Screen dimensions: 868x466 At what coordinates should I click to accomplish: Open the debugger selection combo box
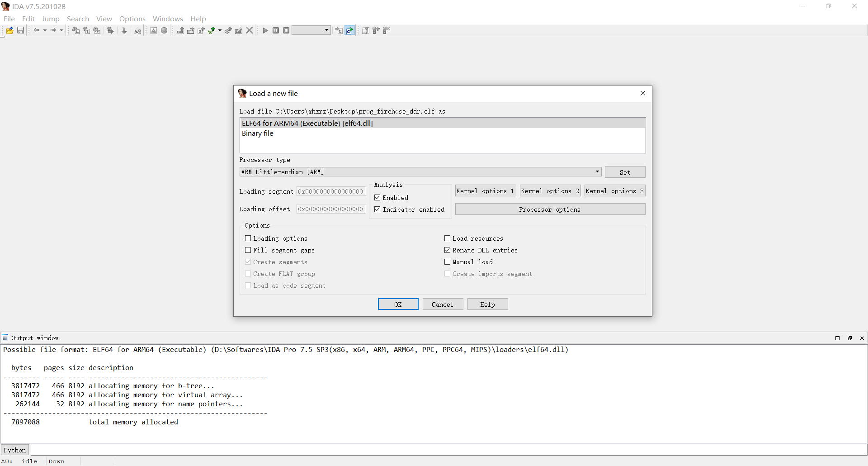click(x=311, y=30)
